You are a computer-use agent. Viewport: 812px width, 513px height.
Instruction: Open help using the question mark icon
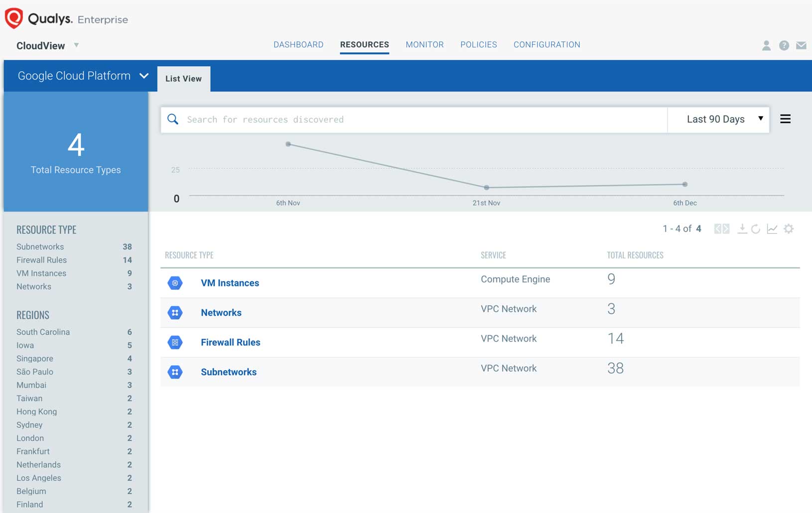coord(784,45)
